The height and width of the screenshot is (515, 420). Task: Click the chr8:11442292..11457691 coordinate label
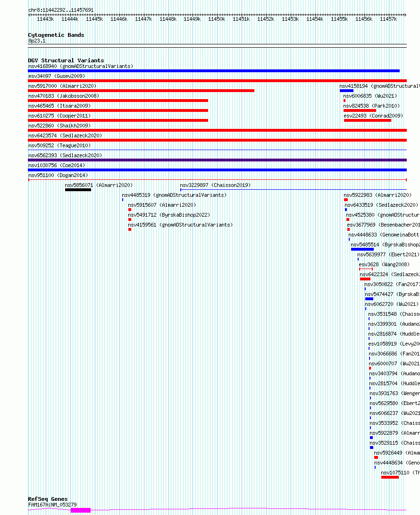point(61,10)
